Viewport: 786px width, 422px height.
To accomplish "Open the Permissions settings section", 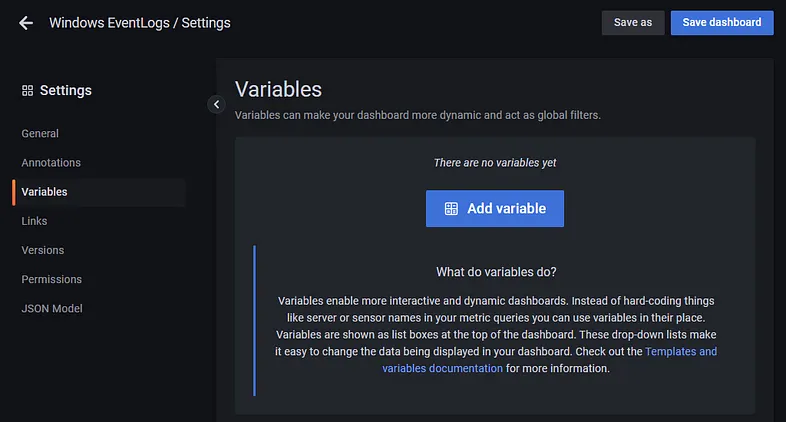I will coord(52,279).
